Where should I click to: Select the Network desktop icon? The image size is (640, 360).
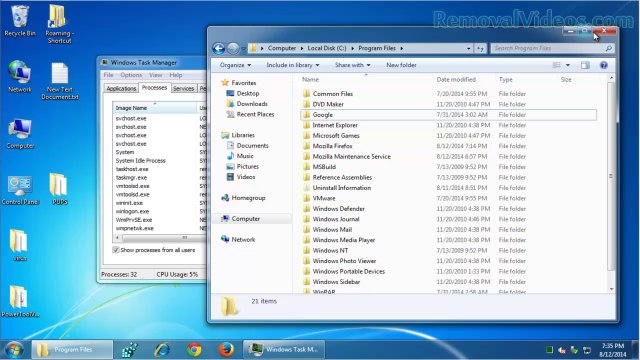point(20,76)
